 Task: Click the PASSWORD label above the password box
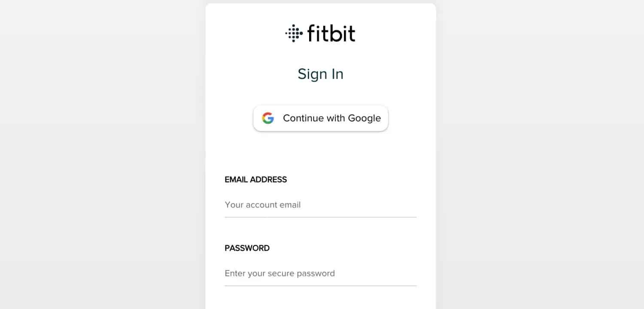(247, 248)
